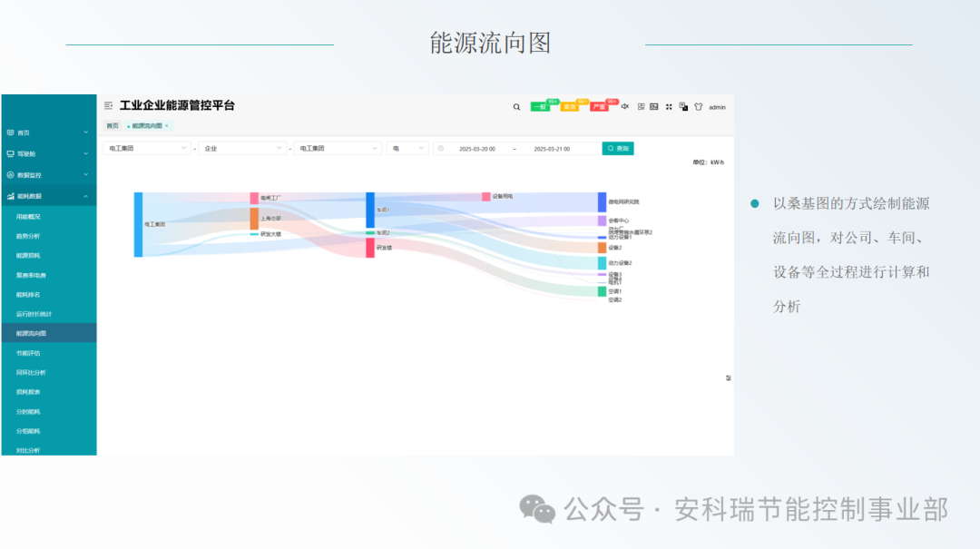This screenshot has height=549, width=980.
Task: Open 对比分析 in the sidebar
Action: [x=49, y=450]
